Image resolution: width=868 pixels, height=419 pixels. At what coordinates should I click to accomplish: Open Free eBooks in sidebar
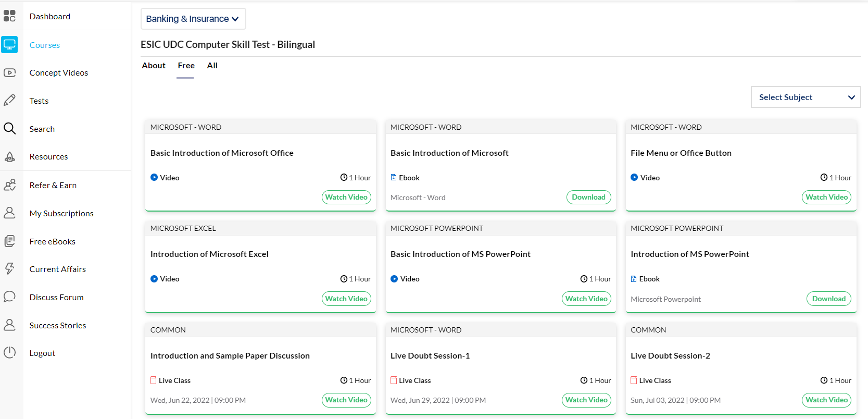coord(53,241)
